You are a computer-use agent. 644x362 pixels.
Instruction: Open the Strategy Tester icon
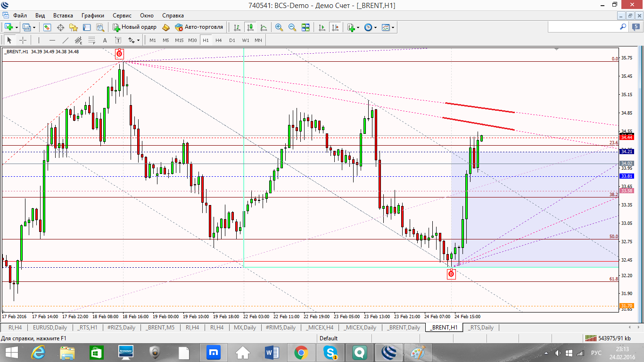click(x=100, y=27)
